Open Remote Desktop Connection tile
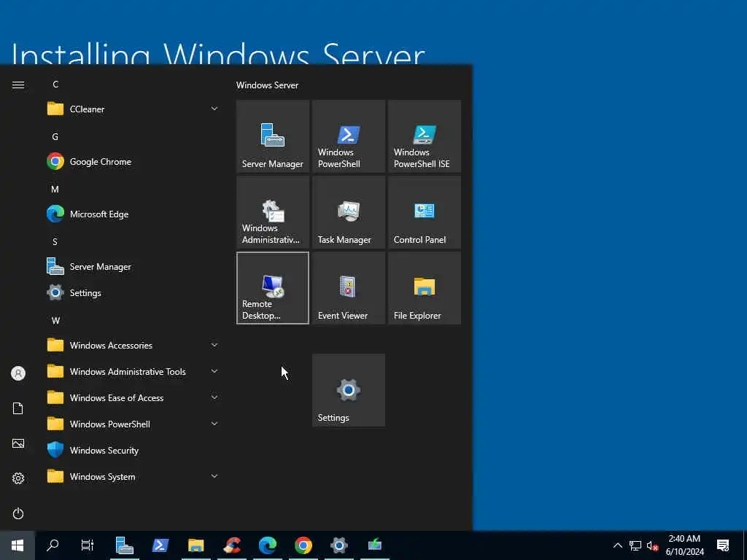747x560 pixels. point(273,288)
